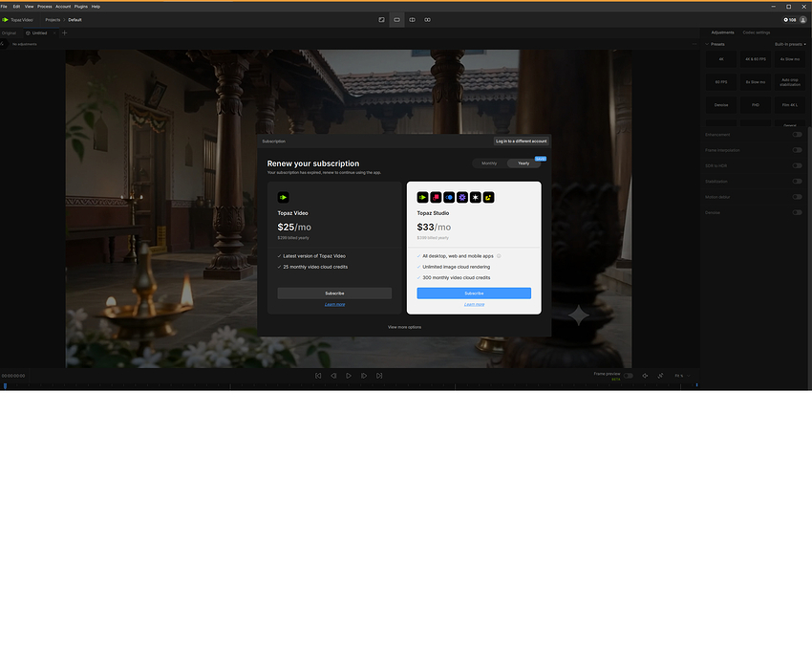Click the three-dots more options icon above preview
The width and height of the screenshot is (812, 652).
pyautogui.click(x=694, y=44)
